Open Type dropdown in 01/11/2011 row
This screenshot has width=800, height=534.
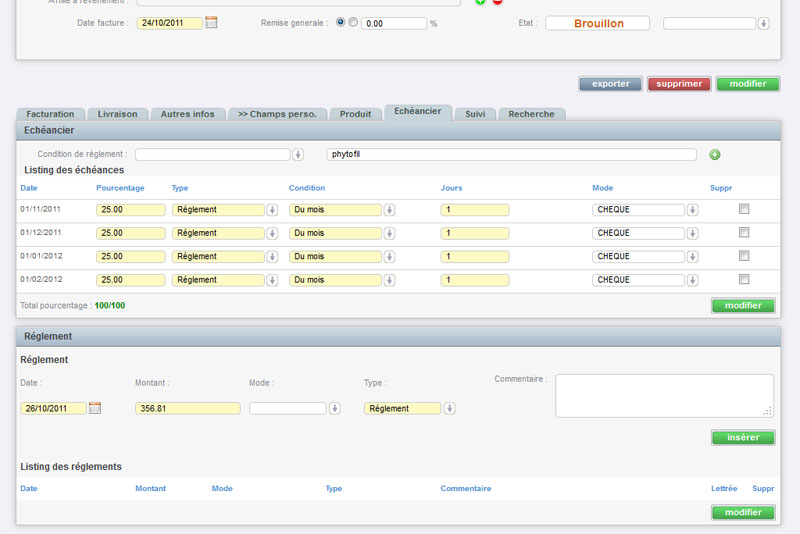click(x=272, y=210)
